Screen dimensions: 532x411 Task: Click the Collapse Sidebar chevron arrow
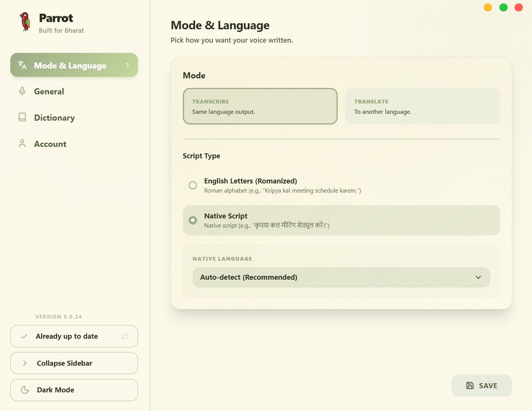point(25,363)
